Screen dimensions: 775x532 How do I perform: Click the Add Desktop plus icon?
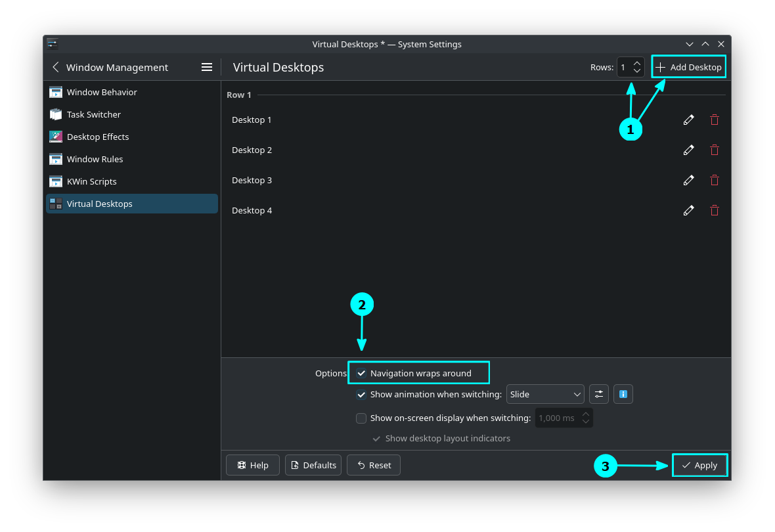point(660,66)
